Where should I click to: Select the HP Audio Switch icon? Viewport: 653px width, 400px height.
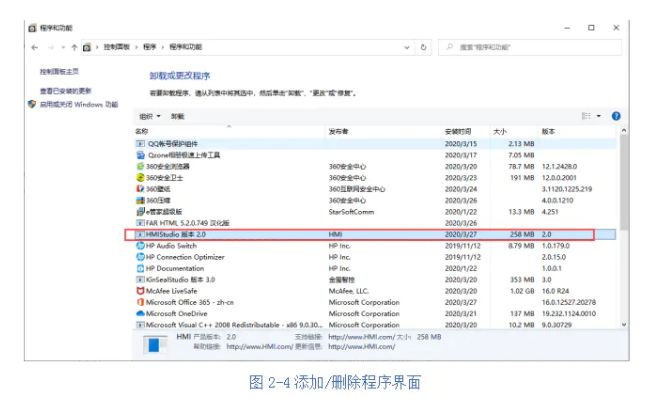coord(140,245)
